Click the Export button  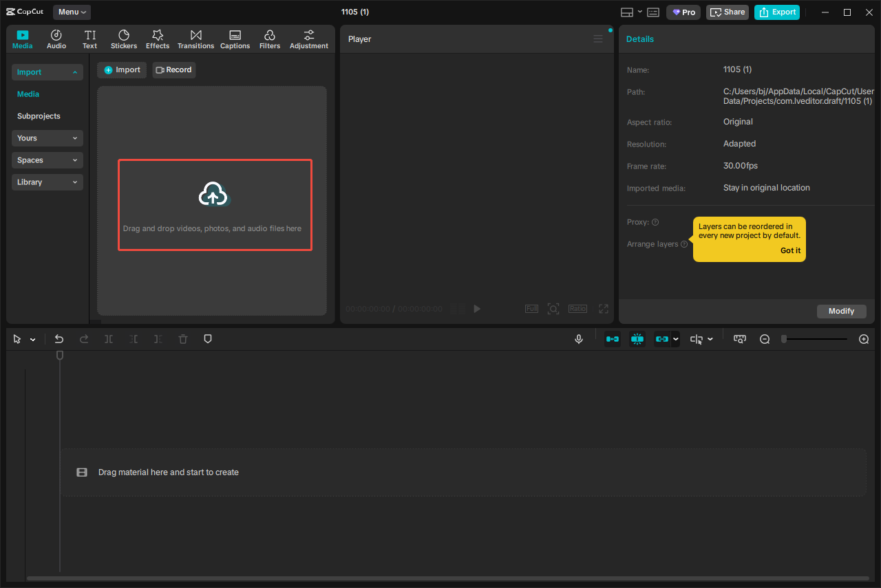coord(776,12)
